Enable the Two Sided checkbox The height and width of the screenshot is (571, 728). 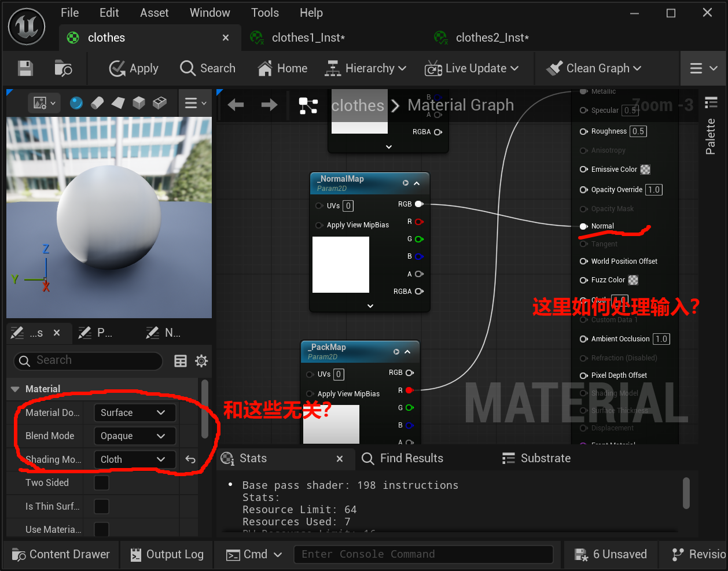[x=101, y=482]
